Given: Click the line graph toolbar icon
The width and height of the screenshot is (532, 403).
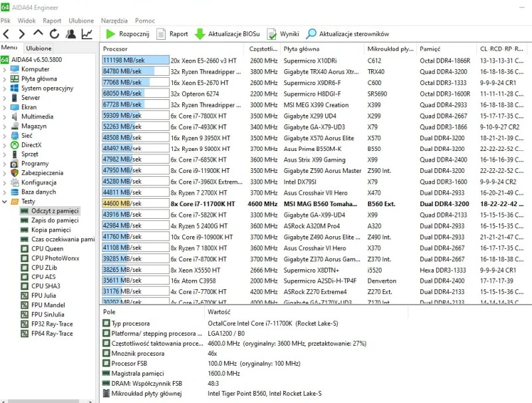Looking at the screenshot, I should tap(87, 34).
